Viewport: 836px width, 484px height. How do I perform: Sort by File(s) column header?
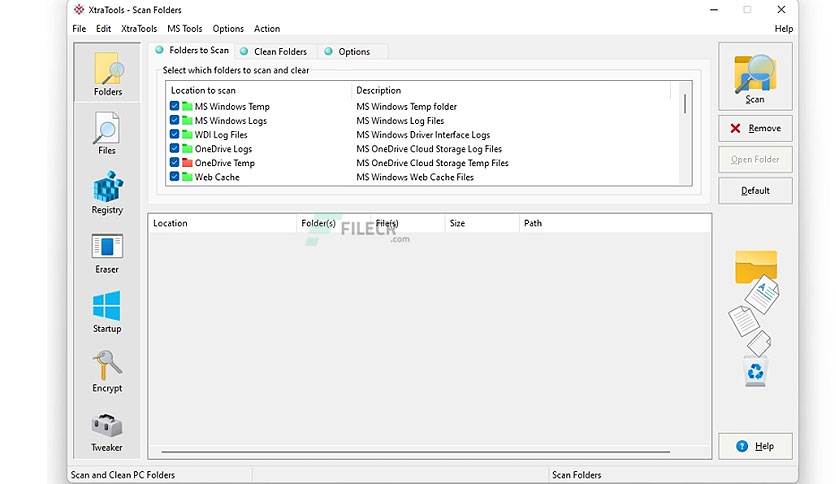tap(408, 223)
